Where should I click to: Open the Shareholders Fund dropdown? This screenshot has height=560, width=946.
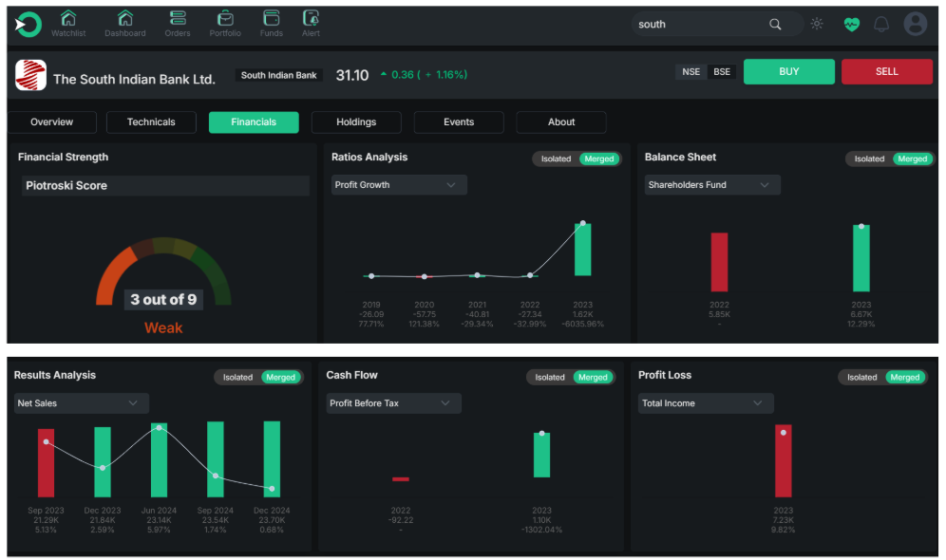pyautogui.click(x=711, y=185)
